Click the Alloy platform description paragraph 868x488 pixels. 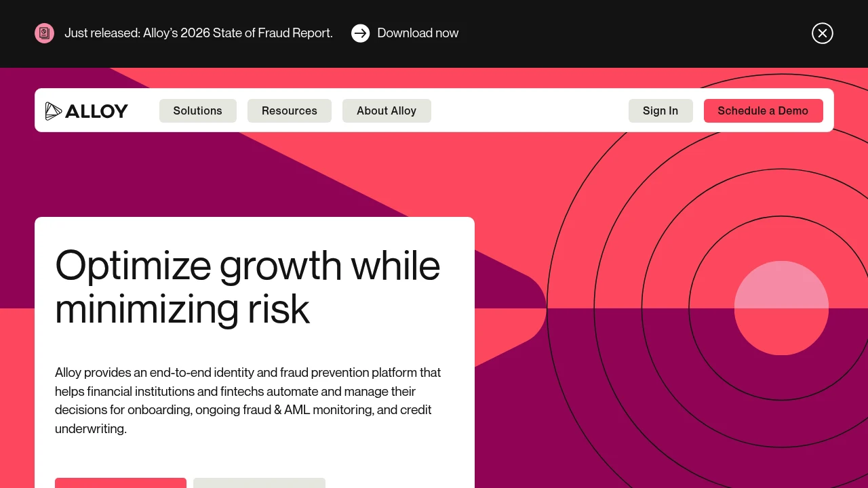pos(248,400)
